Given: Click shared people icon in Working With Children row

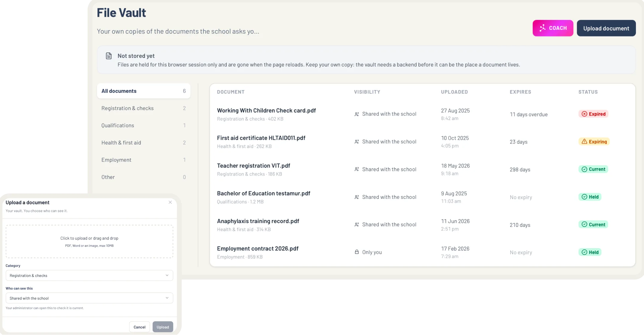Looking at the screenshot, I should [x=357, y=114].
